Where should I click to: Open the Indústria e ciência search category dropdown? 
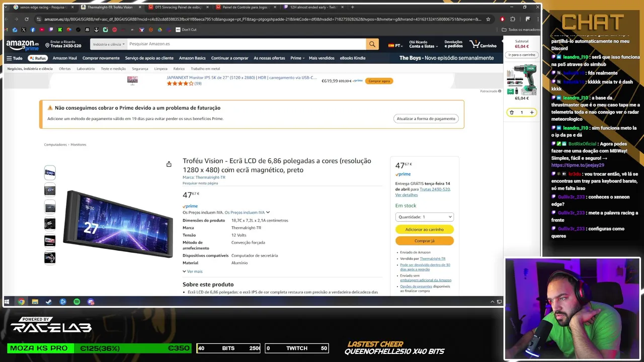pyautogui.click(x=109, y=44)
